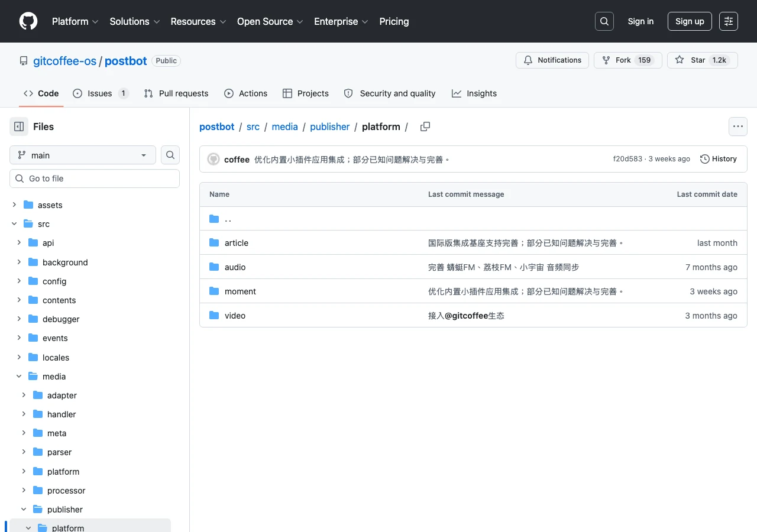Collapse the src folder chevron

coord(14,224)
